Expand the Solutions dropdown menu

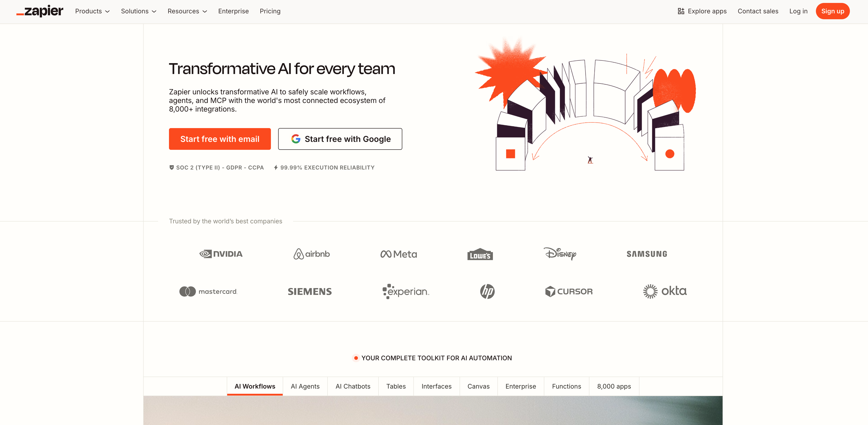[138, 11]
